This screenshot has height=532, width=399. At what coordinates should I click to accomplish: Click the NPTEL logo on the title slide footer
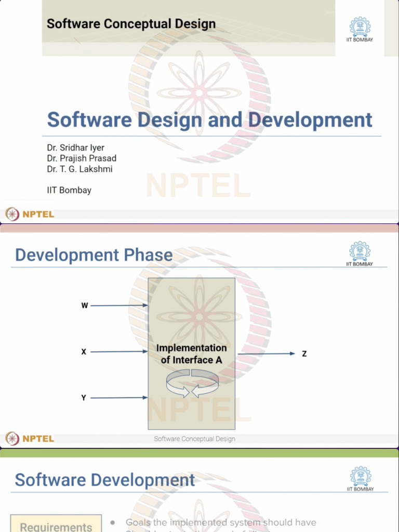point(30,214)
